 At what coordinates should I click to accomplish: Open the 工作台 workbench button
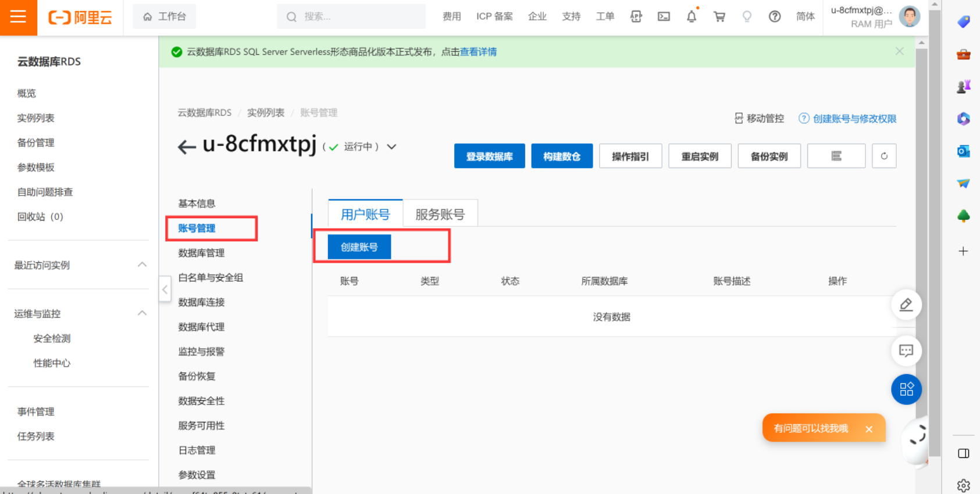tap(165, 16)
